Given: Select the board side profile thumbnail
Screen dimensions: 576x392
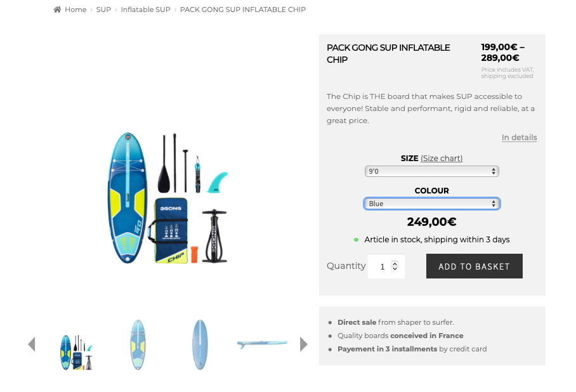Looking at the screenshot, I should [x=262, y=344].
